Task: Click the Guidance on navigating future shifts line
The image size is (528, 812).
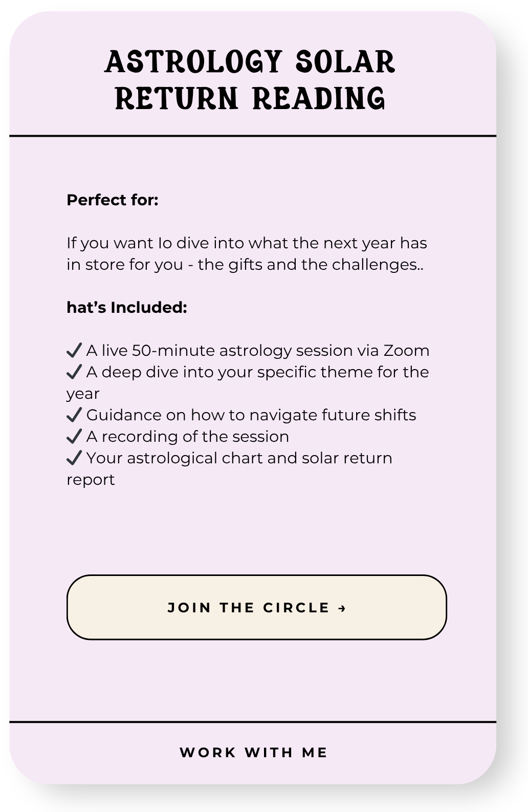Action: point(241,415)
